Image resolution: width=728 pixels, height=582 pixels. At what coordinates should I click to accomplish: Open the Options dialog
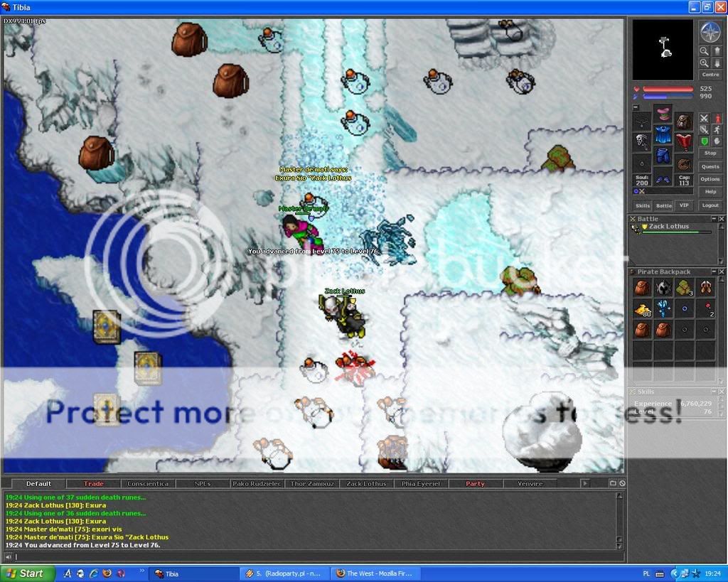pos(710,179)
